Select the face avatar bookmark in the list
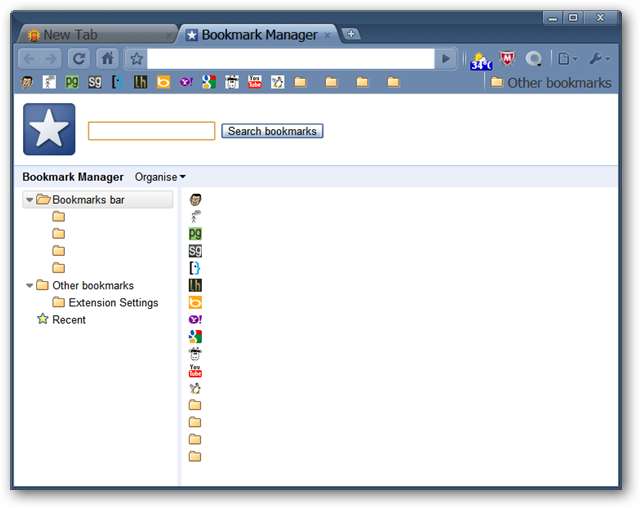Viewport: 640px width, 508px height. pyautogui.click(x=196, y=200)
